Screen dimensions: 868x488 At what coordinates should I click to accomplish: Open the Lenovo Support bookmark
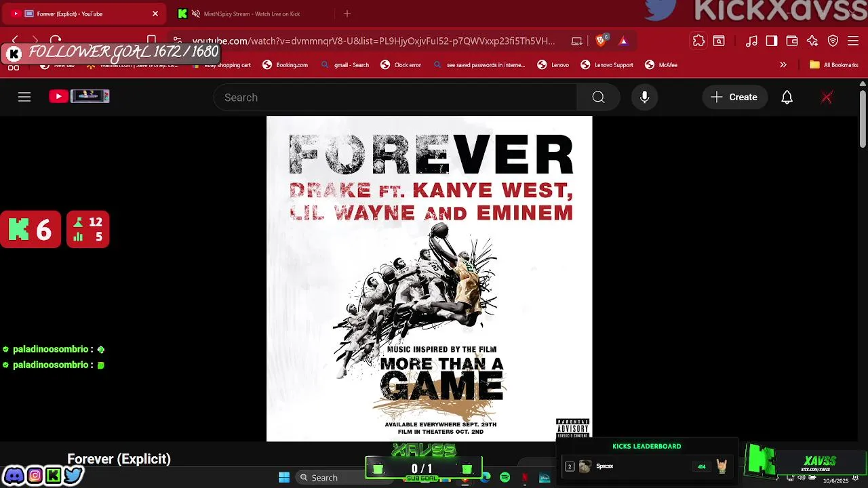pyautogui.click(x=607, y=65)
